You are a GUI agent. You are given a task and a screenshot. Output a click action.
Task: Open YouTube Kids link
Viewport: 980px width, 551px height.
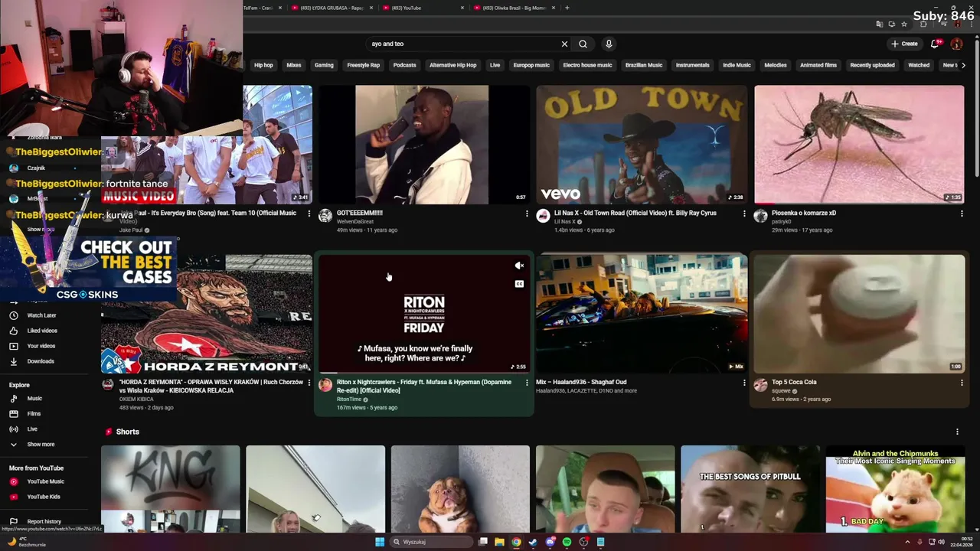(44, 497)
